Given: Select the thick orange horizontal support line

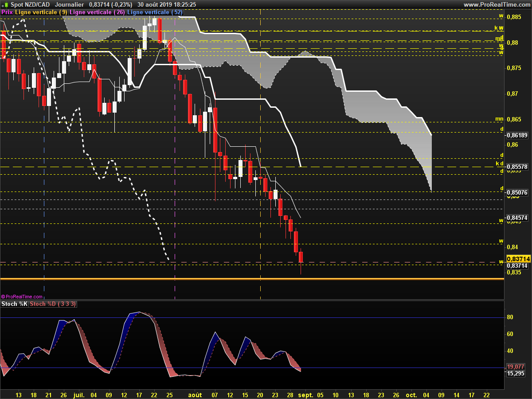Looking at the screenshot, I should (x=252, y=279).
